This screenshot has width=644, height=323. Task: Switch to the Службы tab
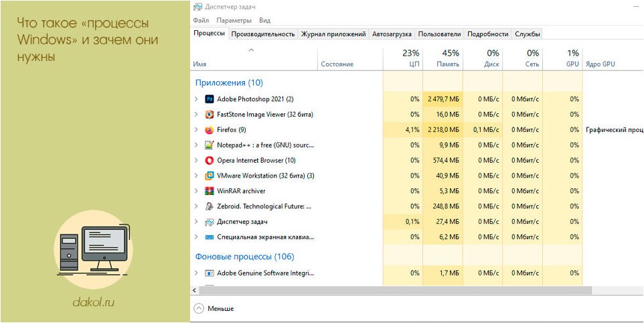coord(528,34)
